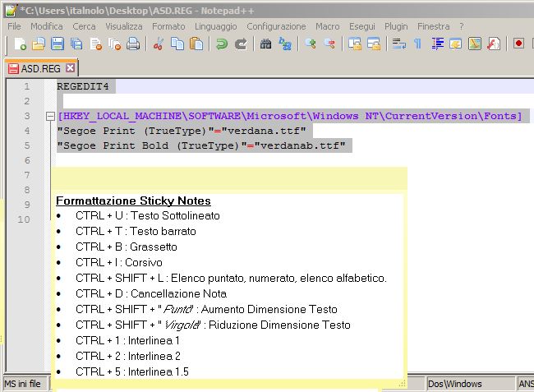This screenshot has width=534, height=392.
Task: Click the CTRL + 5 Interlinea 1.5 line
Action: click(x=132, y=372)
